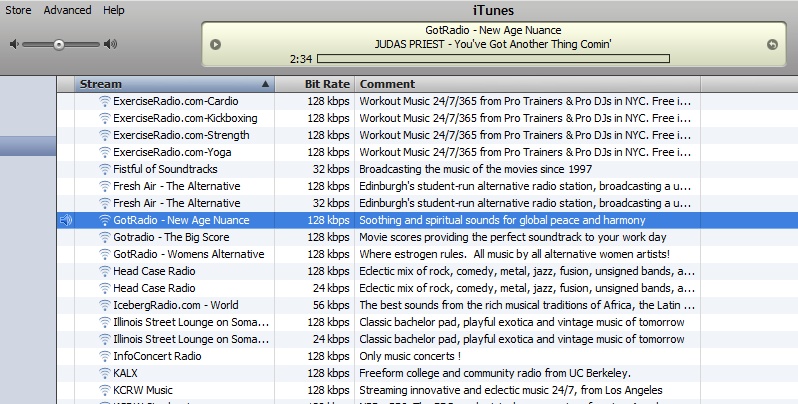Click stream icon for KCRW Music
Screen dimensions: 798x404
click(104, 390)
